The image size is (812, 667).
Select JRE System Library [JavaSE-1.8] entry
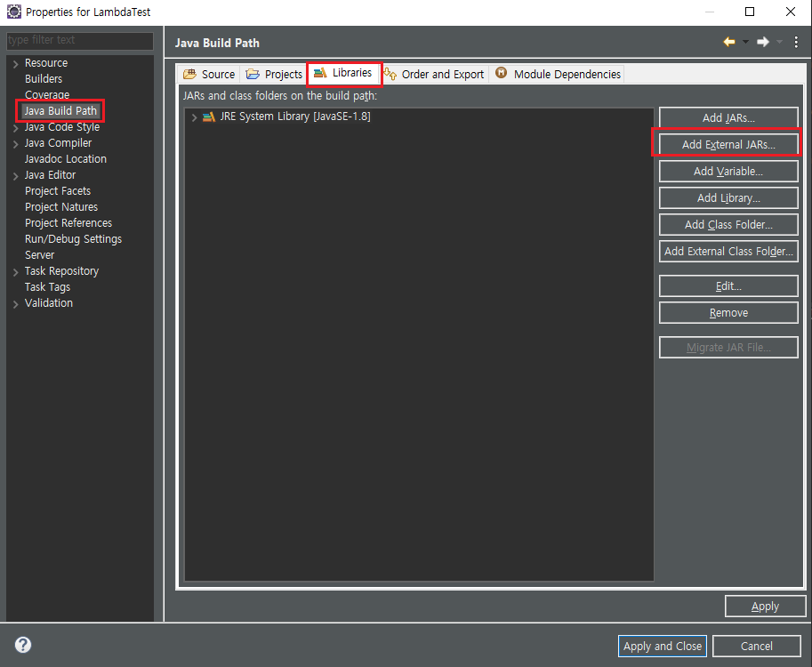pos(295,117)
